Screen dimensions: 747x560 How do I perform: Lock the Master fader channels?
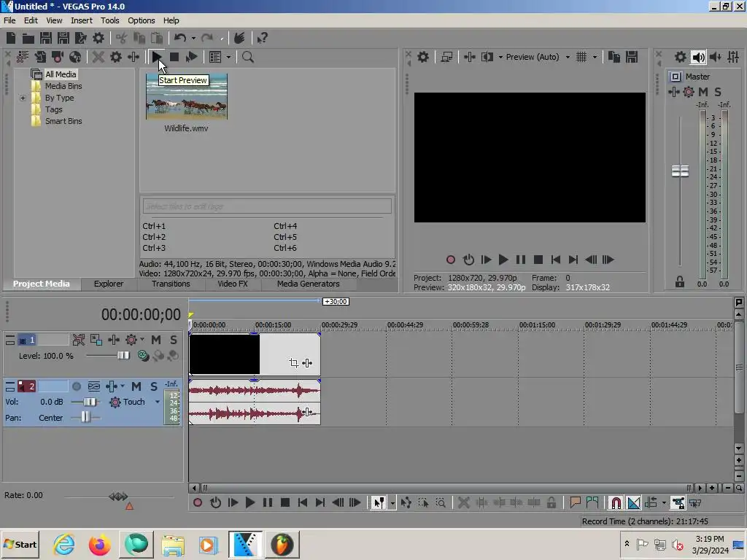pyautogui.click(x=680, y=281)
